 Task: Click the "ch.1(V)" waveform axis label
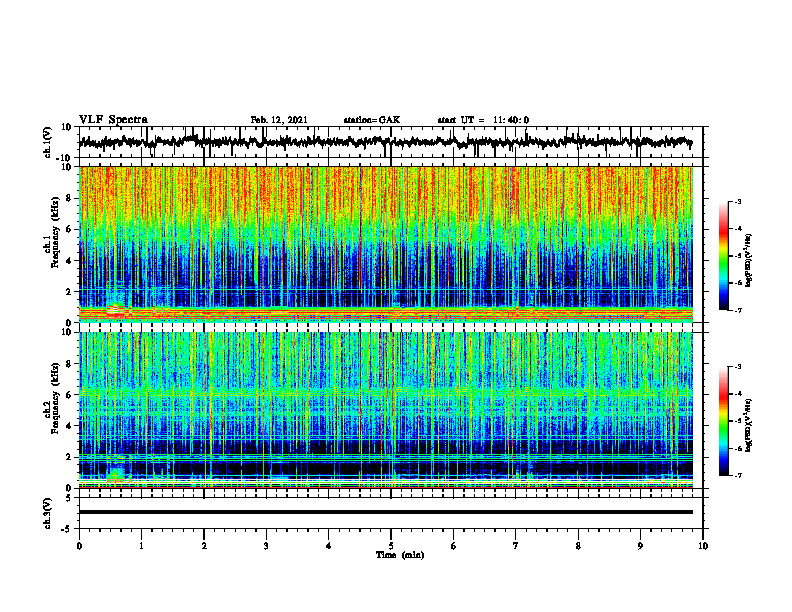[48, 142]
